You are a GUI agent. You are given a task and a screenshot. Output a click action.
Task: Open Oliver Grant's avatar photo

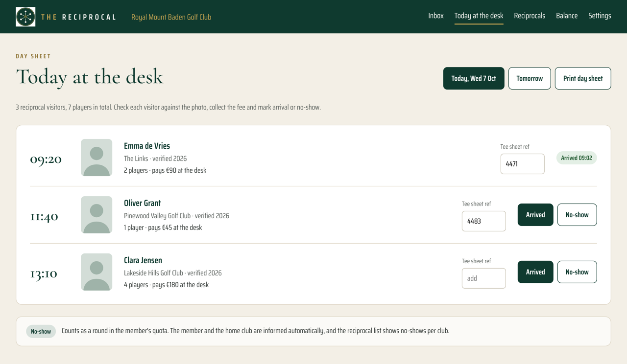pyautogui.click(x=96, y=215)
